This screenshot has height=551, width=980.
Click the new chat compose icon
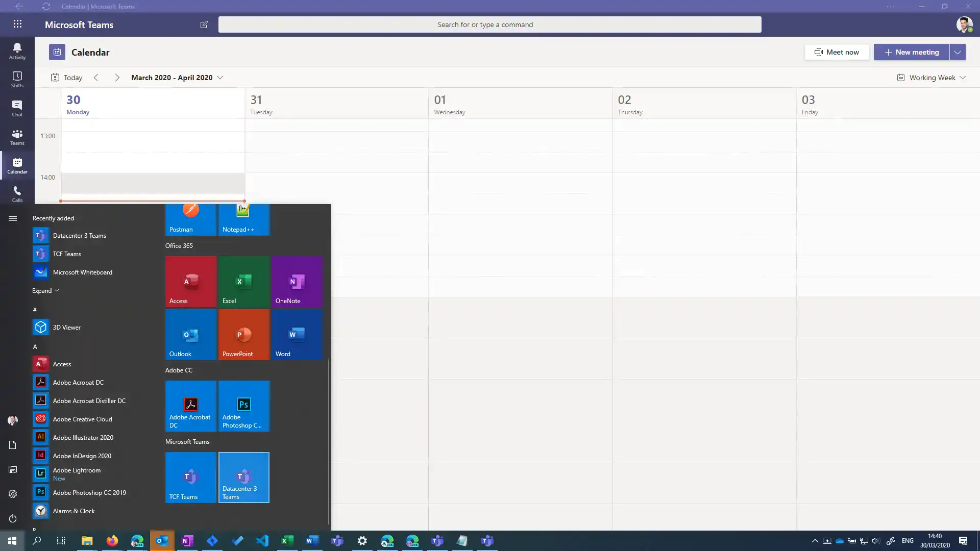(204, 24)
